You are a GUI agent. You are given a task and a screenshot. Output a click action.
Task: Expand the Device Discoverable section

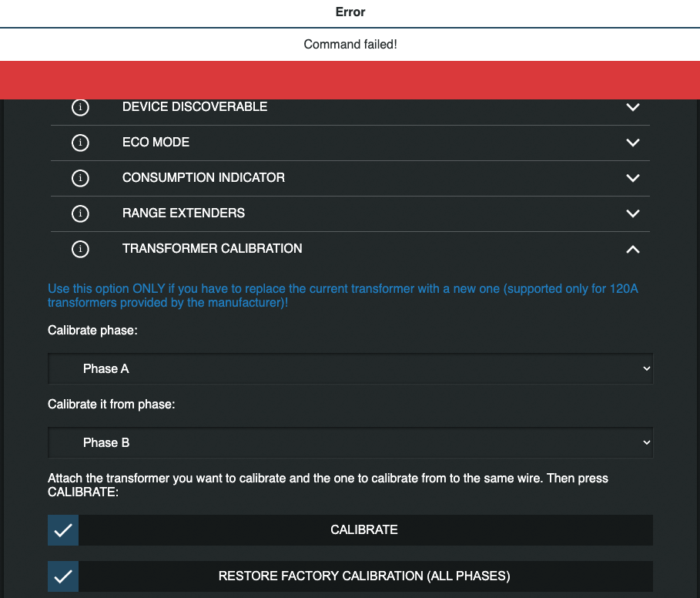click(633, 107)
